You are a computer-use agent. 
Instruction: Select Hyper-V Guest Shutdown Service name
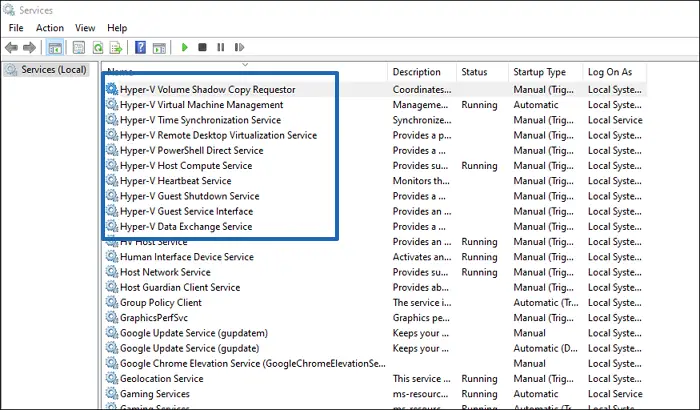190,196
